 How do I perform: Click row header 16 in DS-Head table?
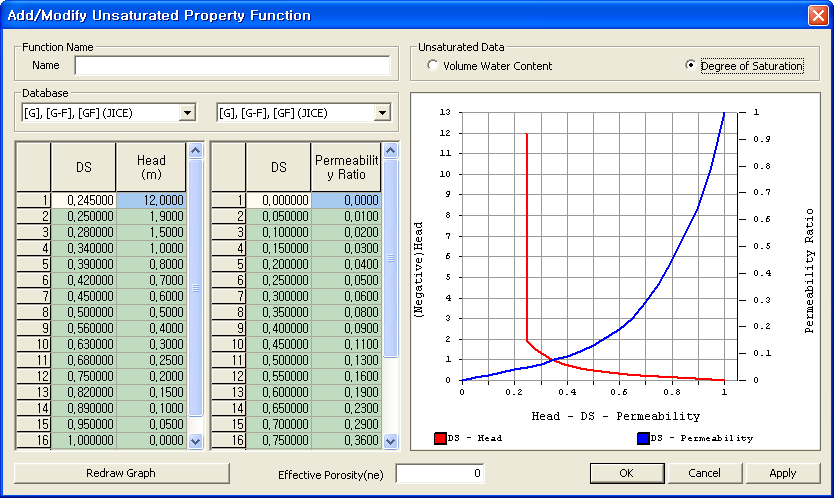[34, 440]
